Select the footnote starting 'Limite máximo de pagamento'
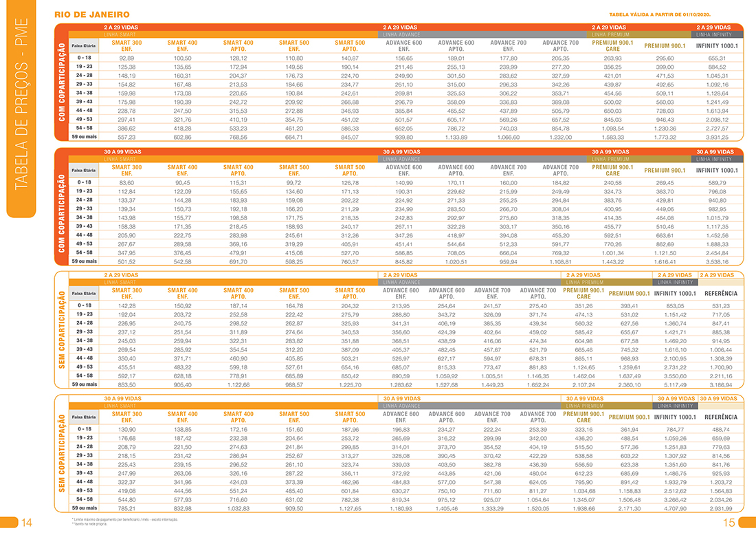This screenshot has height=535, width=756. click(125, 520)
